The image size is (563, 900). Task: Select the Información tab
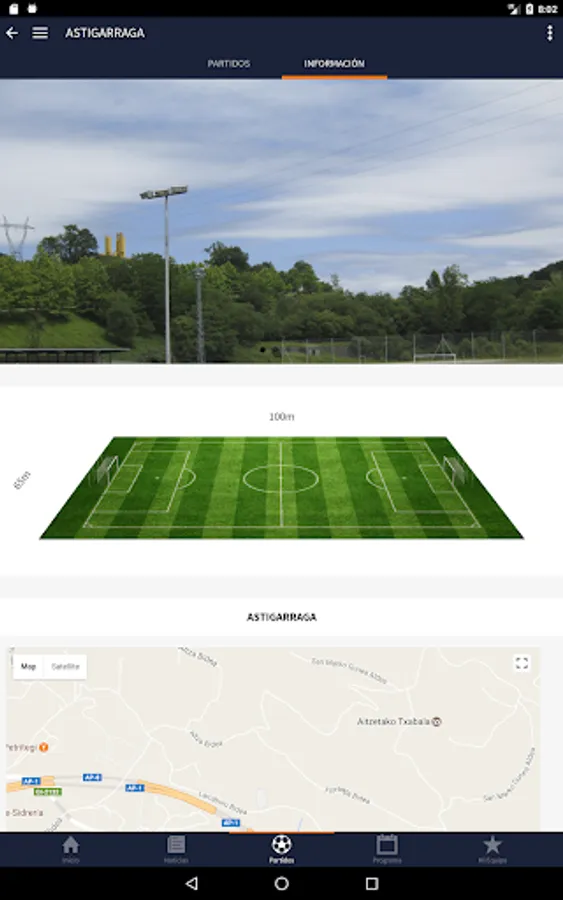tap(334, 63)
